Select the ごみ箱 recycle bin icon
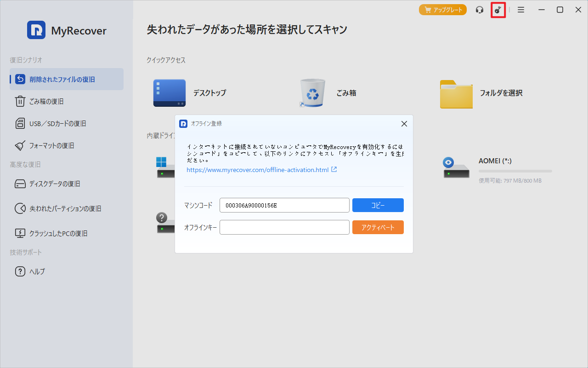Image resolution: width=588 pixels, height=368 pixels. 313,93
